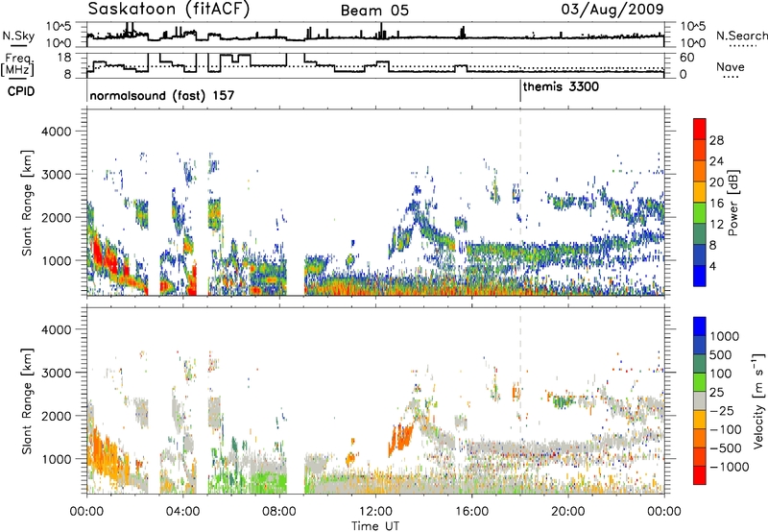Image resolution: width=768 pixels, height=532 pixels.
Task: Click the 60 tick on the Nave axis
Action: click(x=686, y=58)
